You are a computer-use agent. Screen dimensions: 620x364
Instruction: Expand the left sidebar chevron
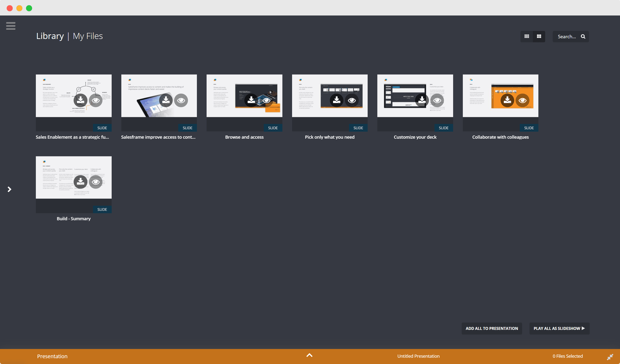(x=9, y=189)
